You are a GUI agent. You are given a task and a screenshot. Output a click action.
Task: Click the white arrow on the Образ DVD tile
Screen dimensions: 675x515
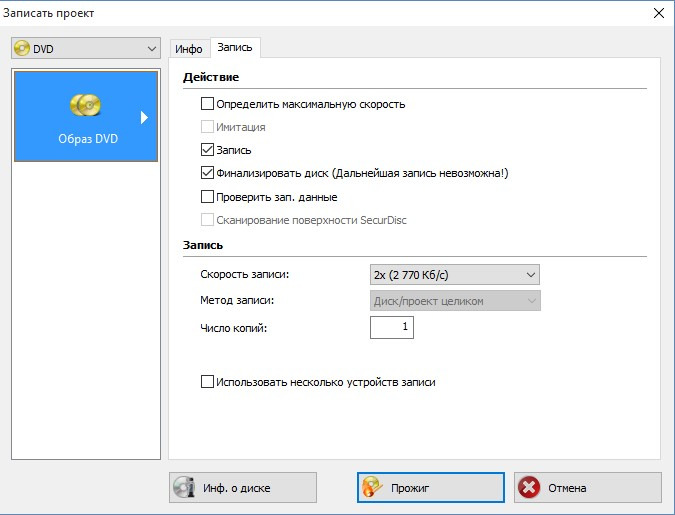(x=144, y=118)
